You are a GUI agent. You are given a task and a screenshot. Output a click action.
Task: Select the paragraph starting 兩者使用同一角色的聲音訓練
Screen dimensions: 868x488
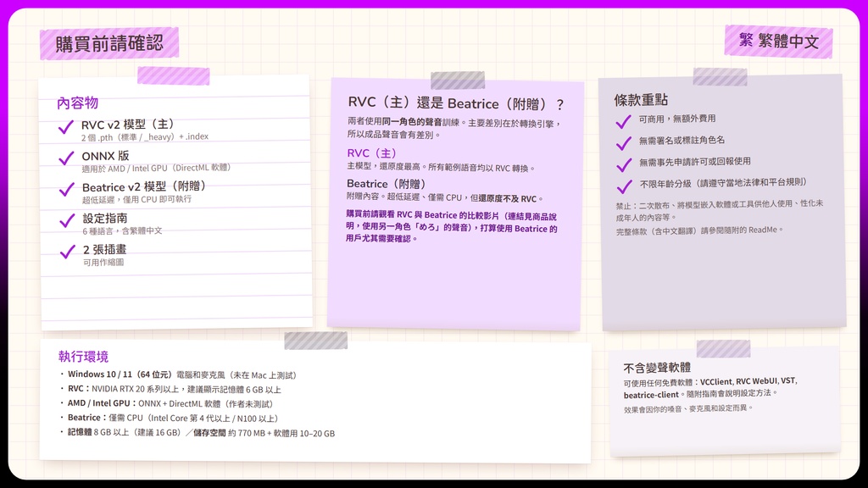pyautogui.click(x=454, y=129)
